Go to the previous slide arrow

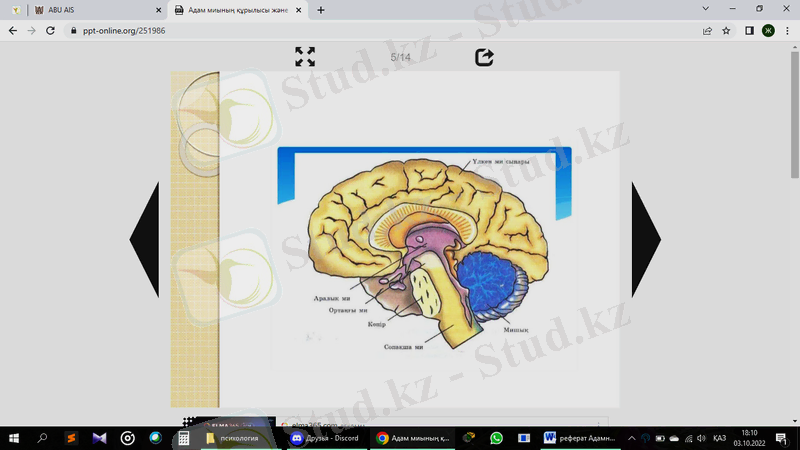(145, 239)
